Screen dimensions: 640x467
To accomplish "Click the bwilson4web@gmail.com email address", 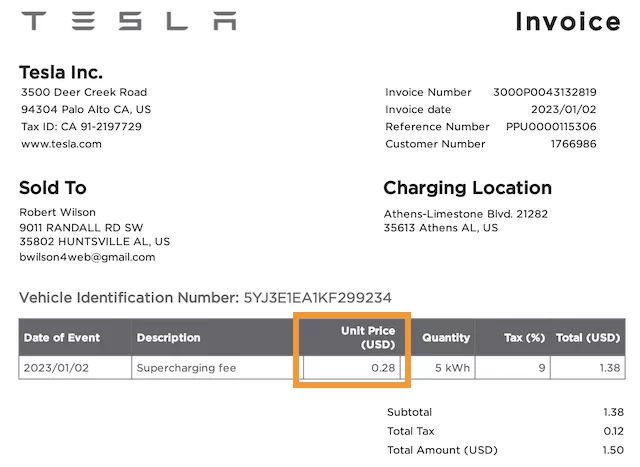I will point(88,257).
